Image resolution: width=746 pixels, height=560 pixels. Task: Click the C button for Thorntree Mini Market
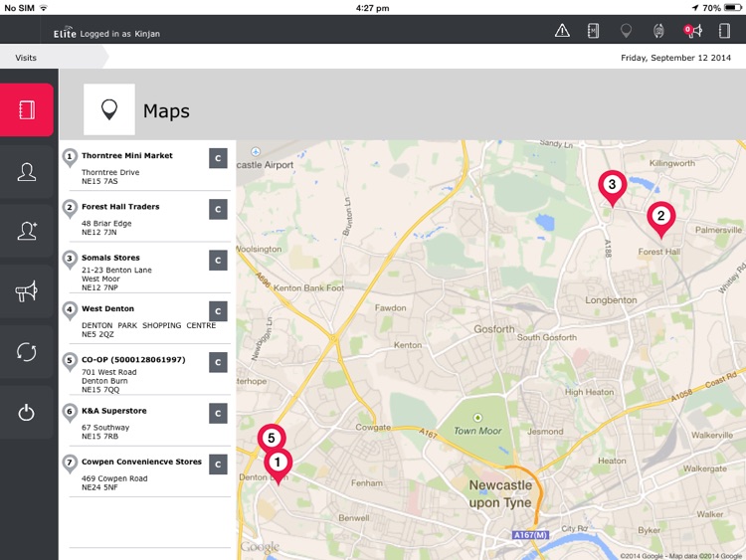[218, 158]
